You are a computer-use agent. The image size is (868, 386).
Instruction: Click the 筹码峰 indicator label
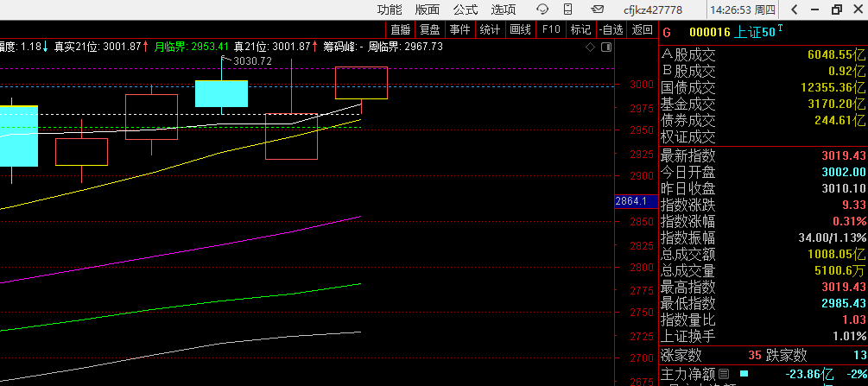(x=339, y=47)
